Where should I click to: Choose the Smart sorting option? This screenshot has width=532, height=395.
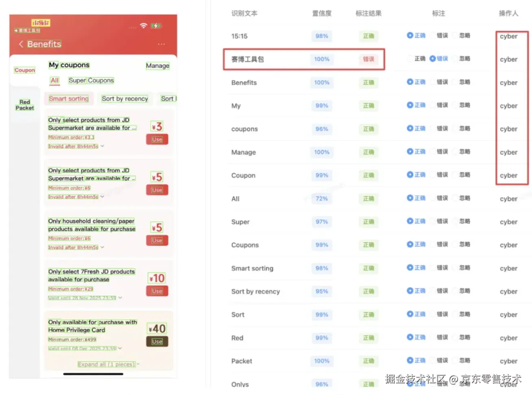click(x=69, y=99)
